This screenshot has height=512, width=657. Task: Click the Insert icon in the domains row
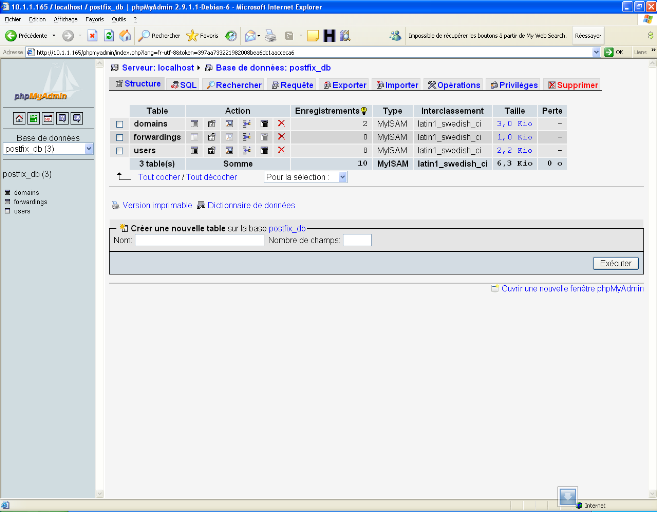pyautogui.click(x=246, y=123)
